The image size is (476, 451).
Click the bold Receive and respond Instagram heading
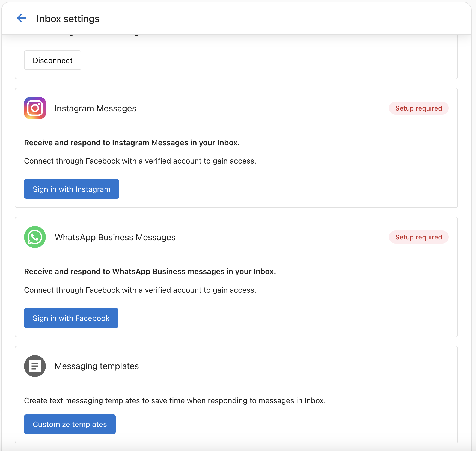coord(132,142)
